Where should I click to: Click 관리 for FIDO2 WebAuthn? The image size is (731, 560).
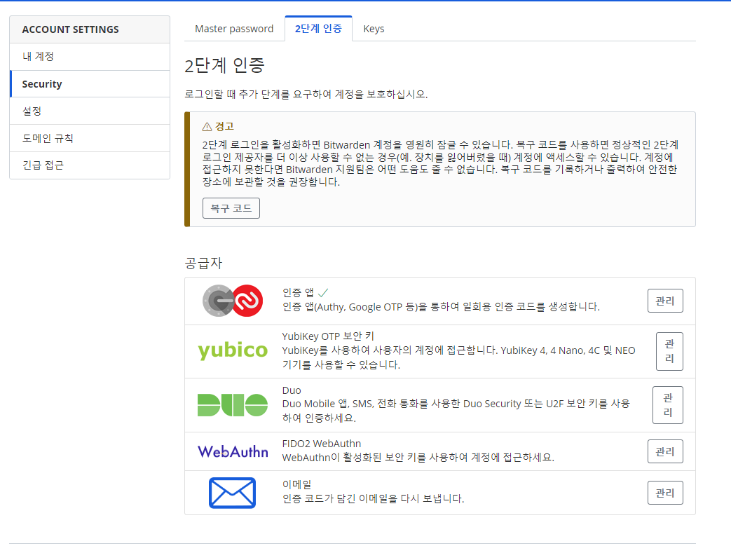(x=664, y=451)
